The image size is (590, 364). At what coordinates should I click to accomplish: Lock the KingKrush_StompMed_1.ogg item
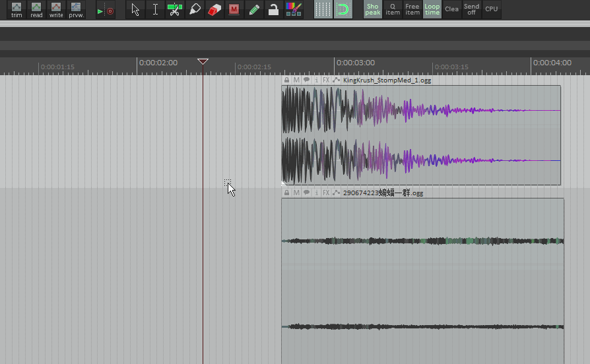pos(286,80)
